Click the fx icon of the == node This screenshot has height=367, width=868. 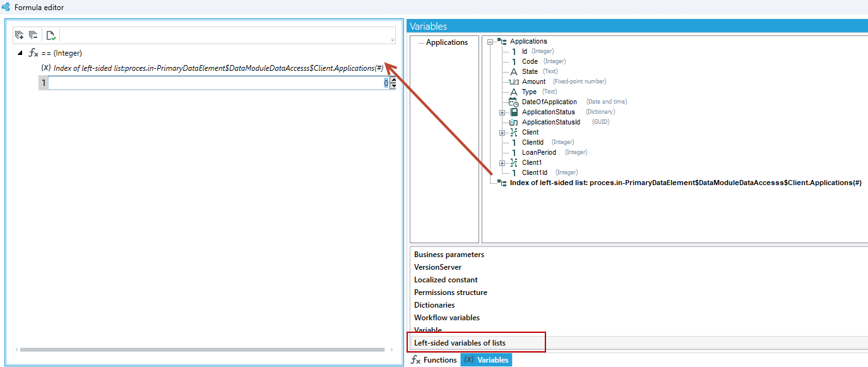(34, 53)
